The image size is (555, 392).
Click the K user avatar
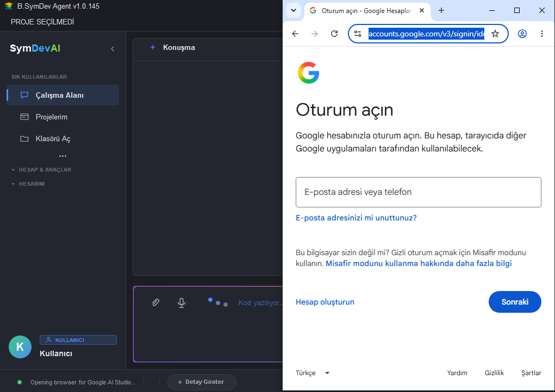[x=20, y=347]
